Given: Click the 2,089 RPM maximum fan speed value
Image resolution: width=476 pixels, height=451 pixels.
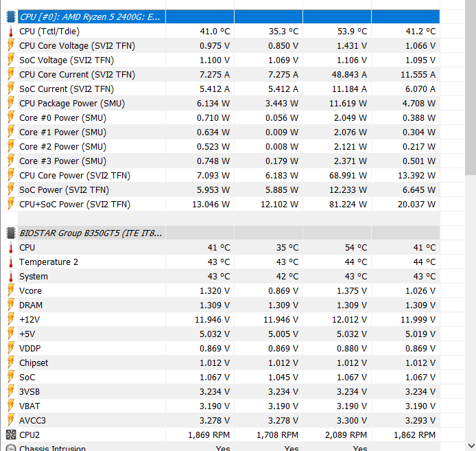Looking at the screenshot, I should [x=346, y=435].
